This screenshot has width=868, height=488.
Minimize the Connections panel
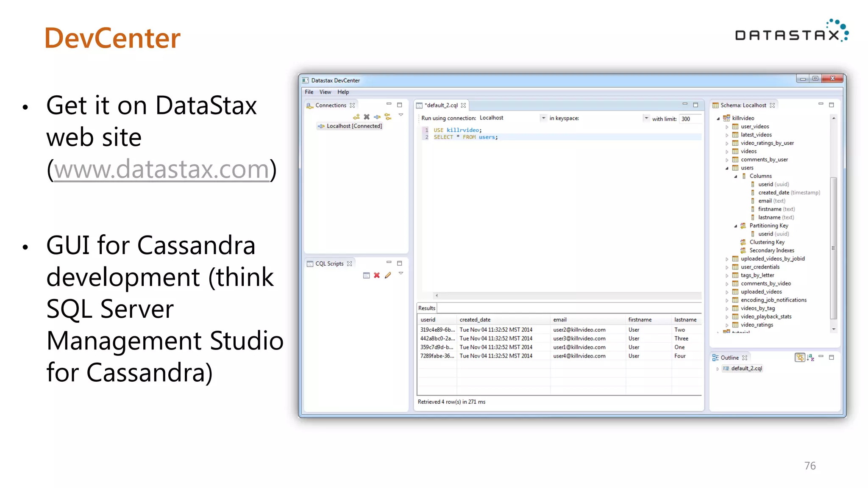click(x=389, y=104)
